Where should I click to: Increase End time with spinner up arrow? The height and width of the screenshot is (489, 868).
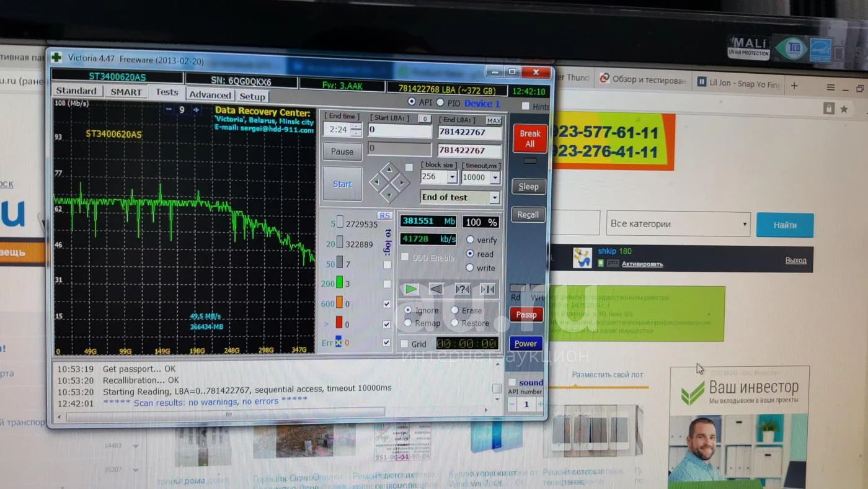click(x=356, y=127)
